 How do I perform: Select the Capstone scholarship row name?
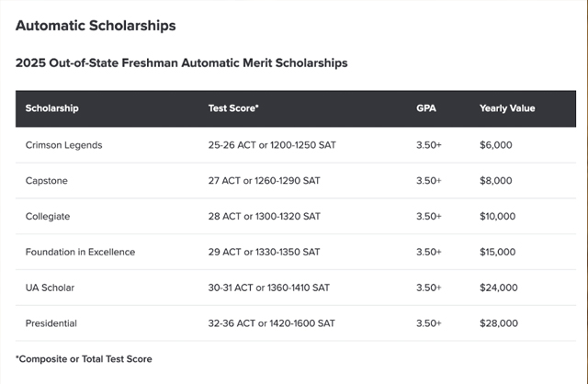point(47,181)
